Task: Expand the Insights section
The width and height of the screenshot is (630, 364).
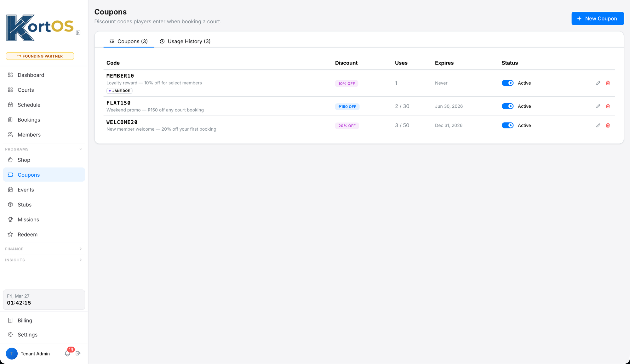Action: [x=44, y=260]
